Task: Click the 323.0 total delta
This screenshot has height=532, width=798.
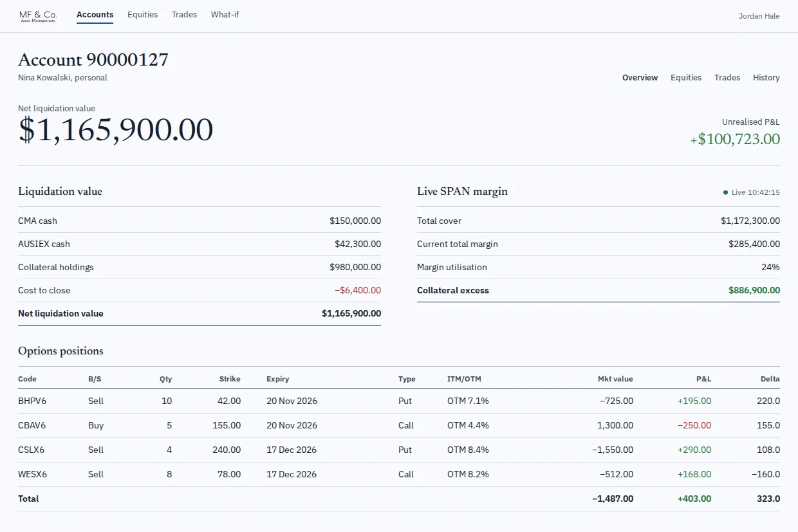Action: 768,499
